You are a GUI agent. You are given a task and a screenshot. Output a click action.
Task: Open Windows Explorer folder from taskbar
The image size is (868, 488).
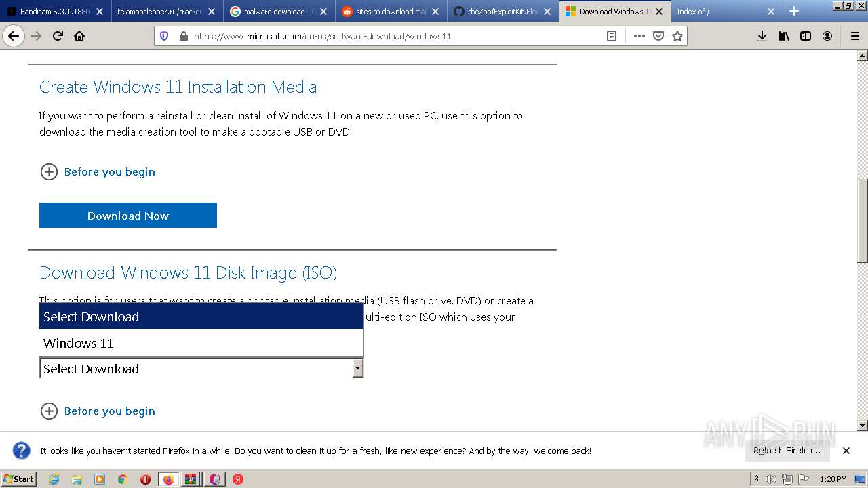[x=77, y=479]
